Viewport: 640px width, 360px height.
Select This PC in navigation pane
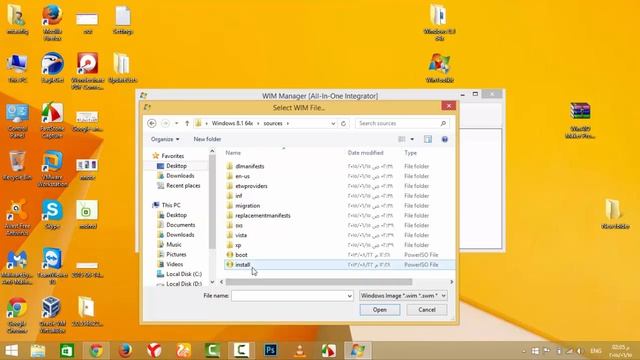click(171, 205)
